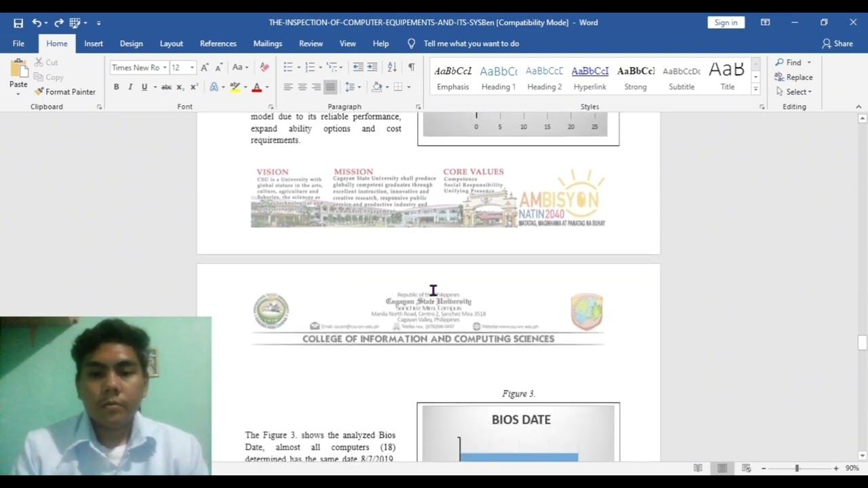The width and height of the screenshot is (868, 488).
Task: Open the Mailings tab
Action: click(268, 43)
